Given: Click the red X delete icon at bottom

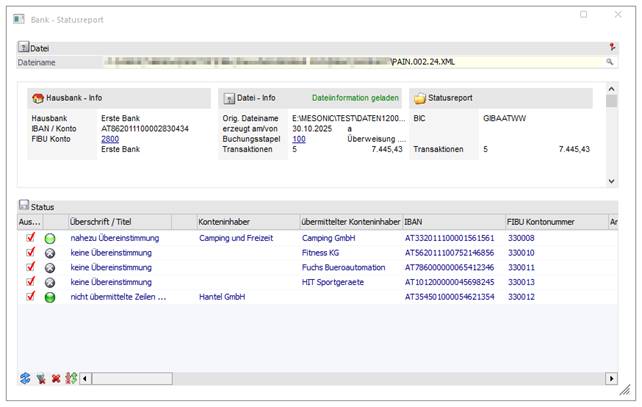Looking at the screenshot, I should 56,379.
